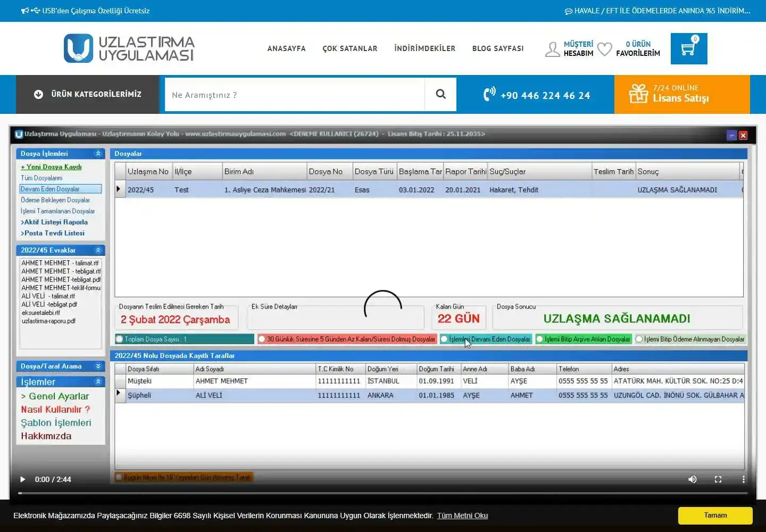Open video more options menu
The width and height of the screenshot is (766, 532).
coord(743,479)
